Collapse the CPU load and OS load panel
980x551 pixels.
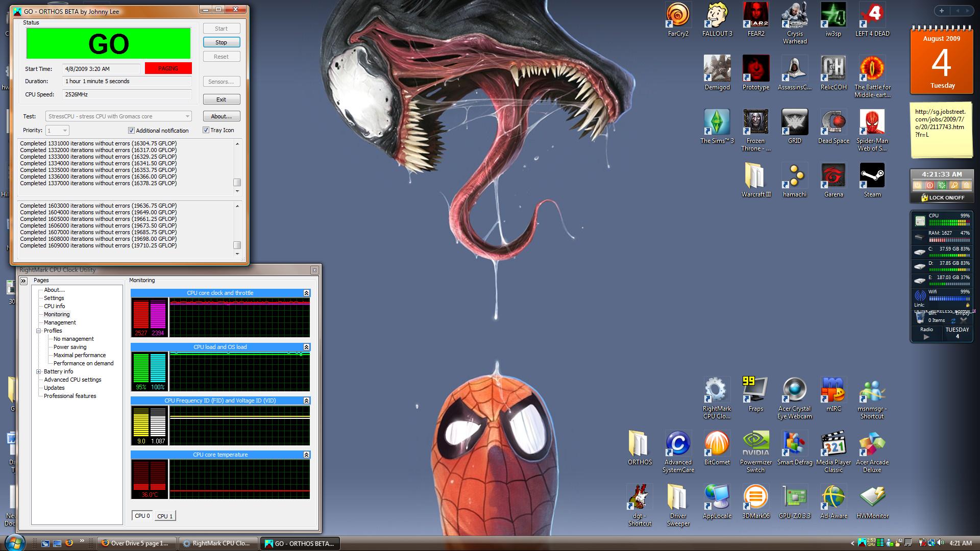[306, 347]
